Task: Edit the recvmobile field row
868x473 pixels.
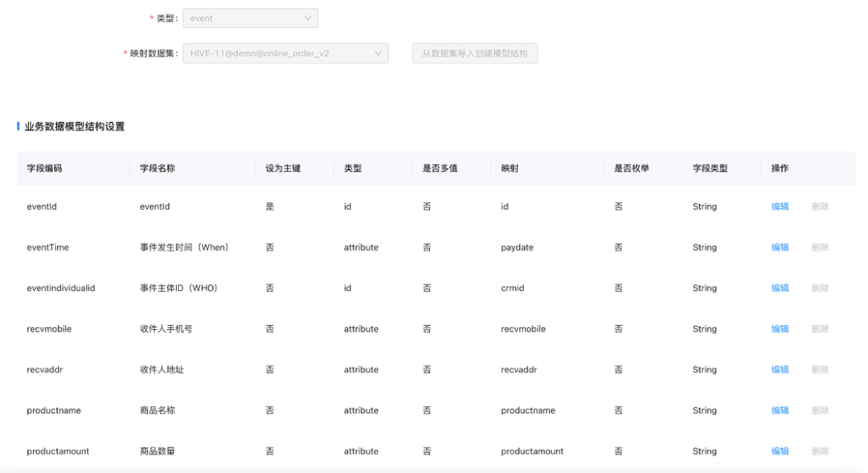Action: tap(780, 328)
